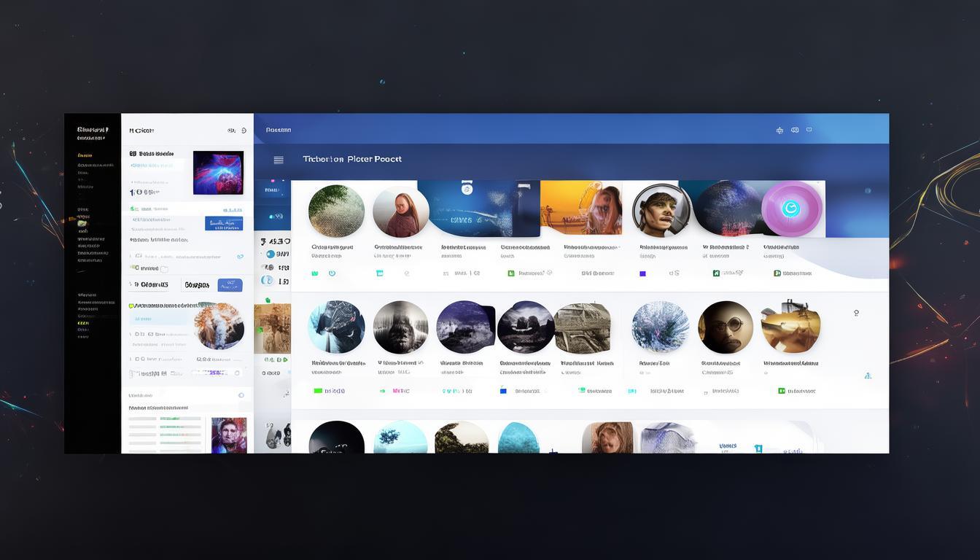Viewport: 980px width, 560px height.
Task: Open the orange sunset woman thumbnail
Action: (581, 208)
